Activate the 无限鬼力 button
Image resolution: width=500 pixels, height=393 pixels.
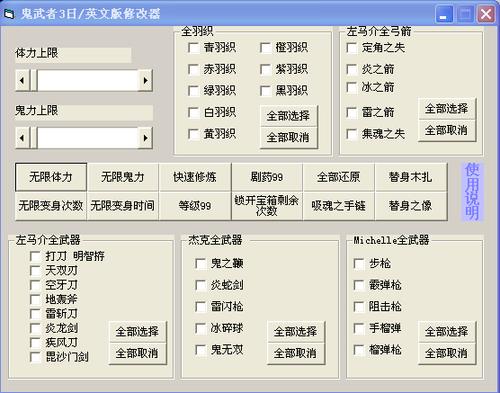[x=123, y=177]
